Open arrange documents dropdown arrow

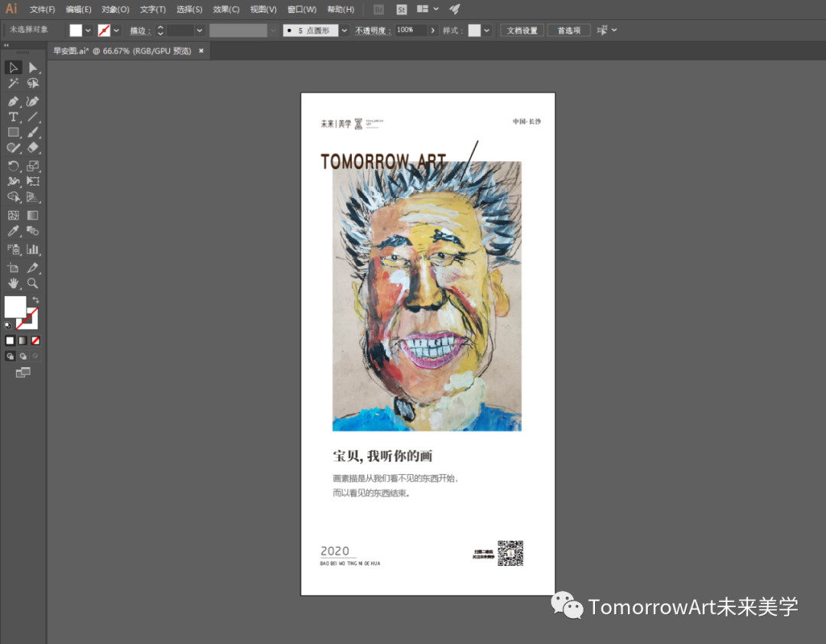pyautogui.click(x=436, y=9)
